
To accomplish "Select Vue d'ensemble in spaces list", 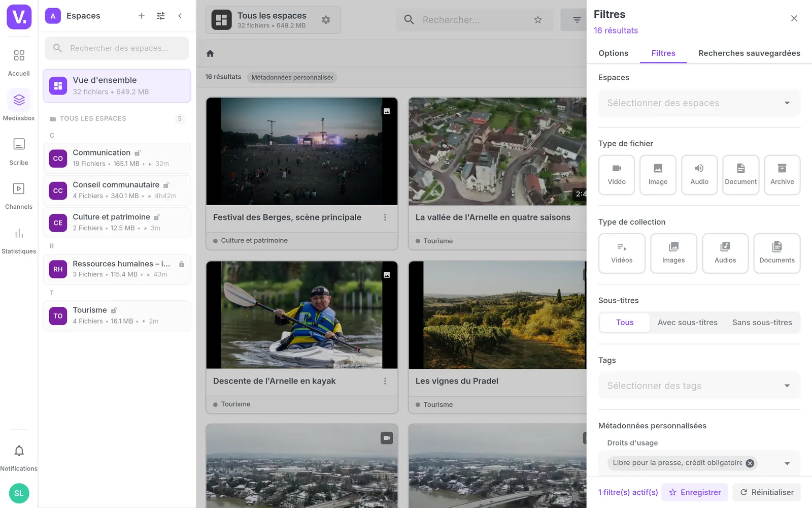I will (x=117, y=86).
